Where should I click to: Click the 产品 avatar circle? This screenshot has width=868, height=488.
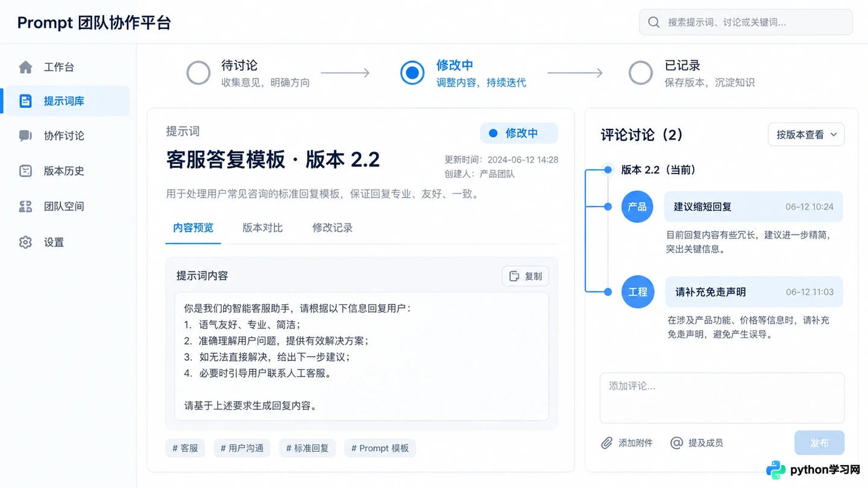coord(637,207)
